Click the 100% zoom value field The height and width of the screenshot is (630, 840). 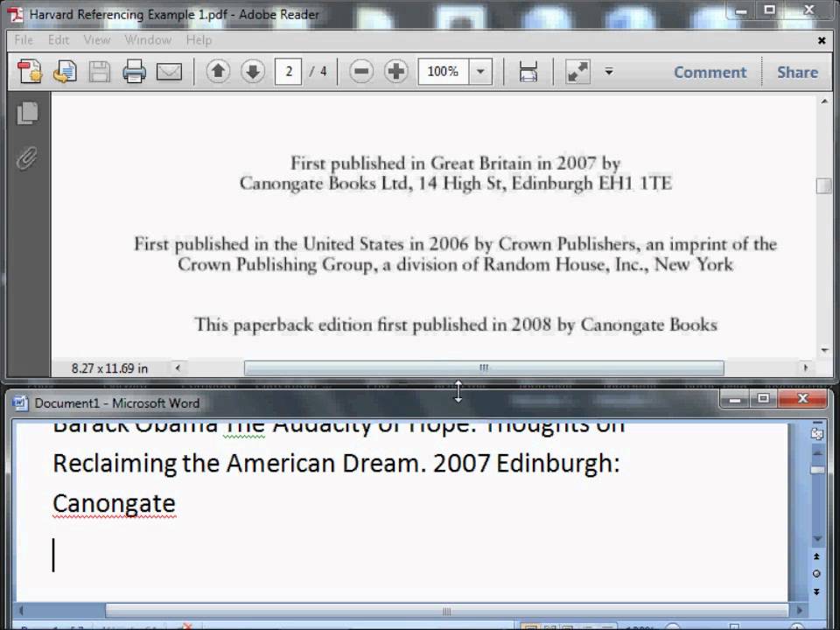443,71
